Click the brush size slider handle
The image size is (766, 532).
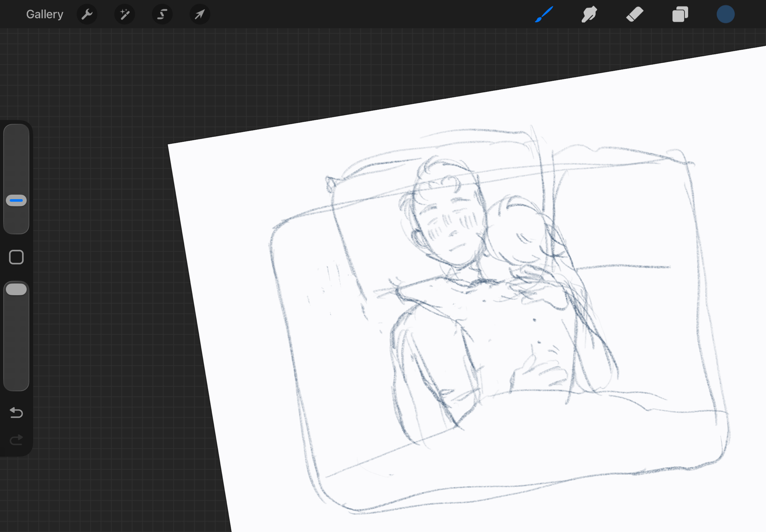point(16,200)
